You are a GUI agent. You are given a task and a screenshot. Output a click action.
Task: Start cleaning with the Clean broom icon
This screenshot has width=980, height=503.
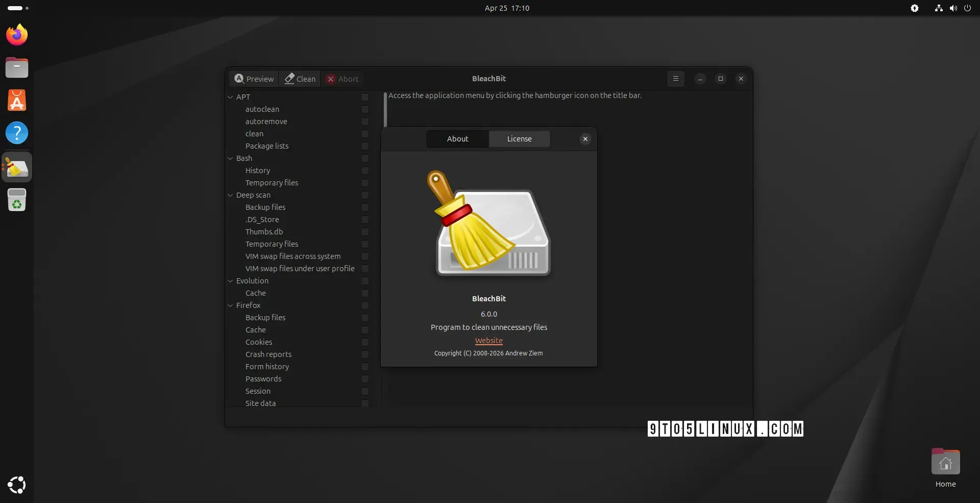299,79
